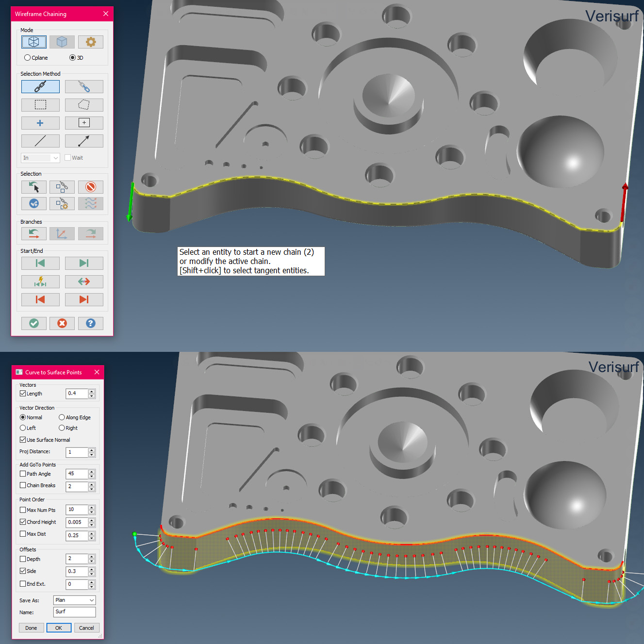Viewport: 644px width, 644px height.
Task: Click the Side offset spinner arrows
Action: [92, 572]
